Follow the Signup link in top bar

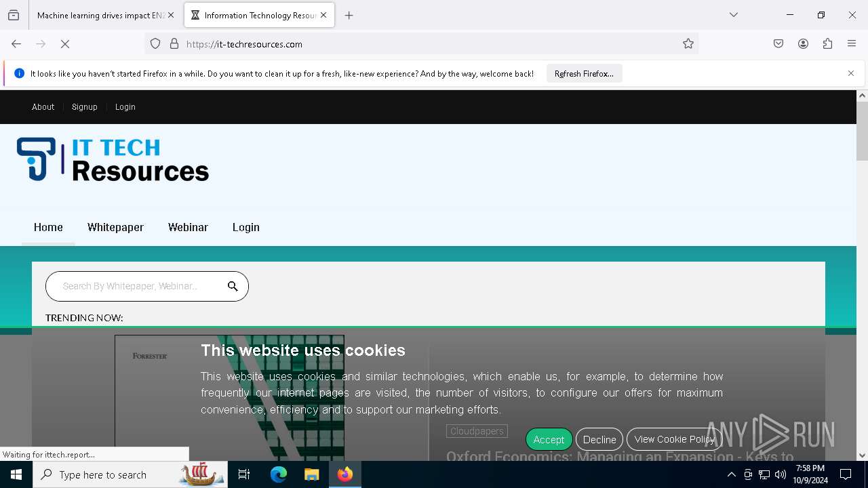[85, 107]
